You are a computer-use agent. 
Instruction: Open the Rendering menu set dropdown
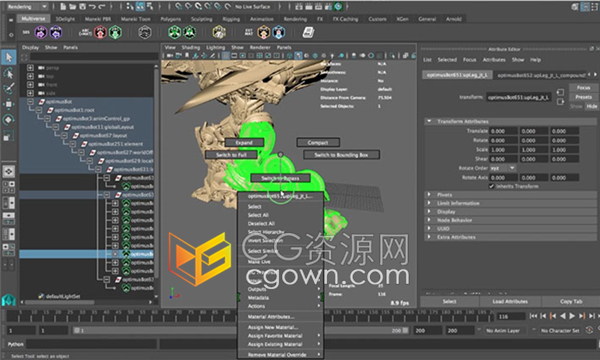[27, 7]
